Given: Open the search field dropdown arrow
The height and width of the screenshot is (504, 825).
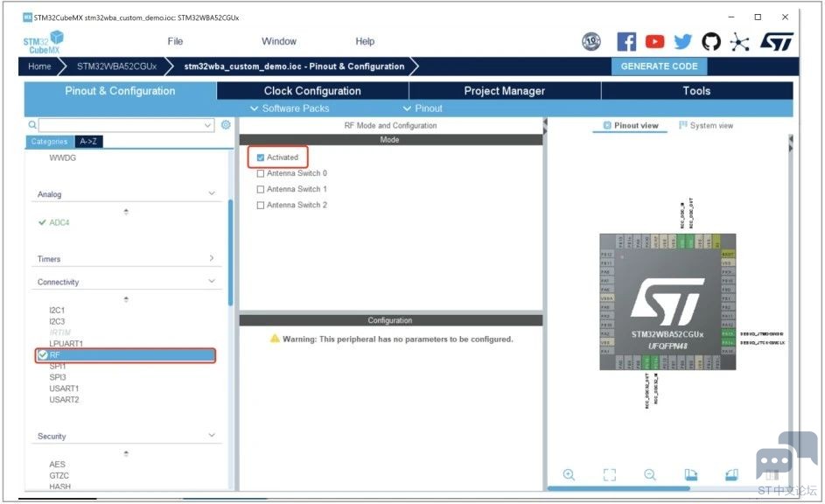Looking at the screenshot, I should click(x=207, y=125).
